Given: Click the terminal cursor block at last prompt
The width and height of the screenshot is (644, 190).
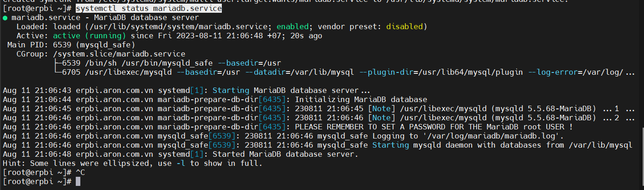Looking at the screenshot, I should pos(78,181).
